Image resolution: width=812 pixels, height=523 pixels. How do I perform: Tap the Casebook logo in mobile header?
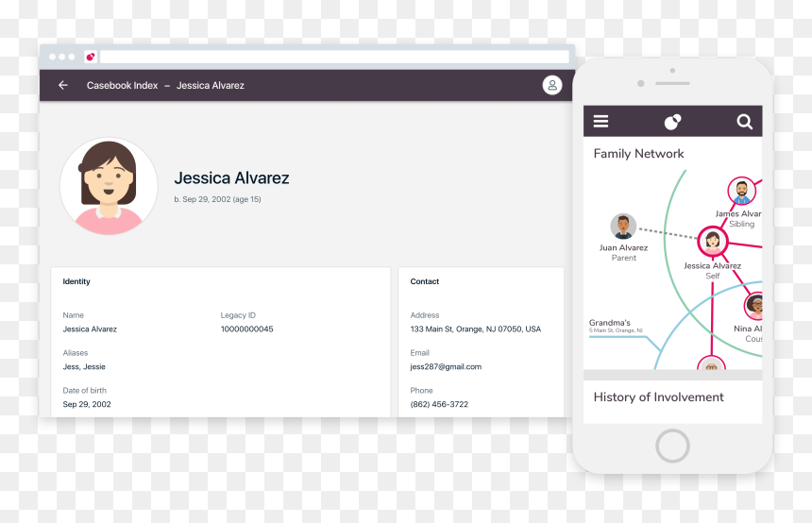point(672,122)
